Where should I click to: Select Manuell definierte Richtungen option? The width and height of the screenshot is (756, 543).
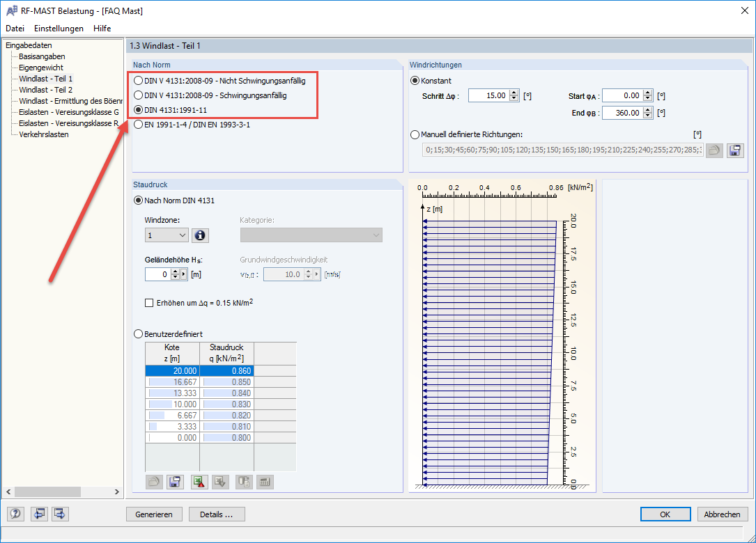pos(415,134)
